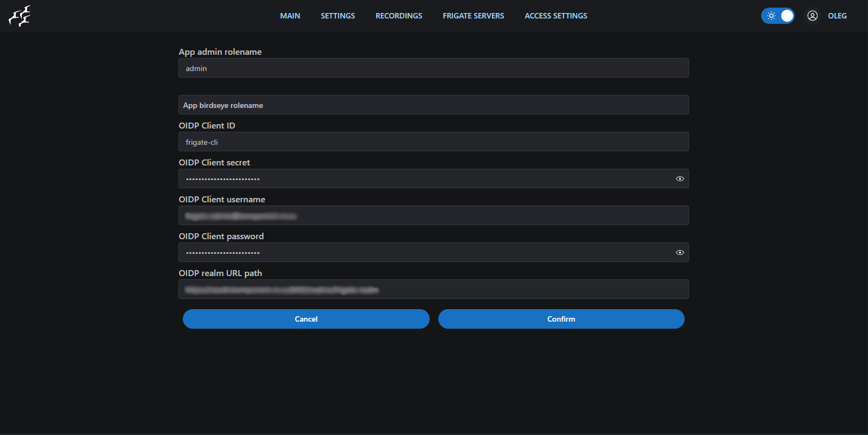Select the OIDP realm URL path input
Screen dimensions: 868x435
click(x=433, y=290)
